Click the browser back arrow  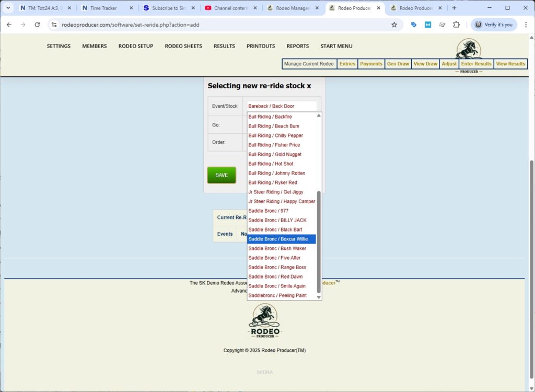9,25
